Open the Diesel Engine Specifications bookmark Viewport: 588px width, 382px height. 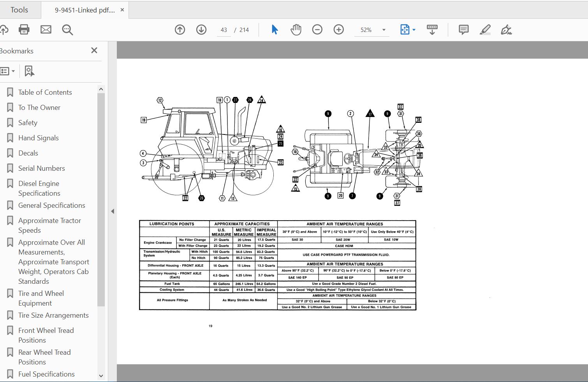tap(39, 188)
